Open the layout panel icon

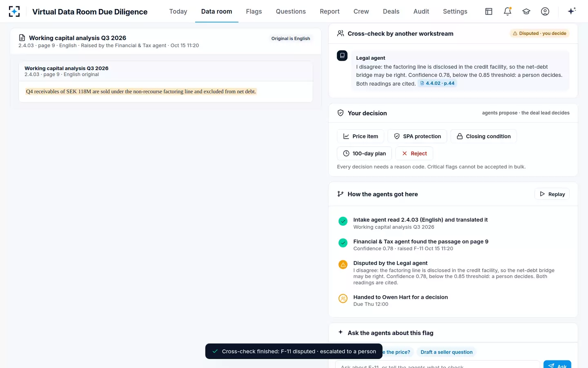[489, 11]
